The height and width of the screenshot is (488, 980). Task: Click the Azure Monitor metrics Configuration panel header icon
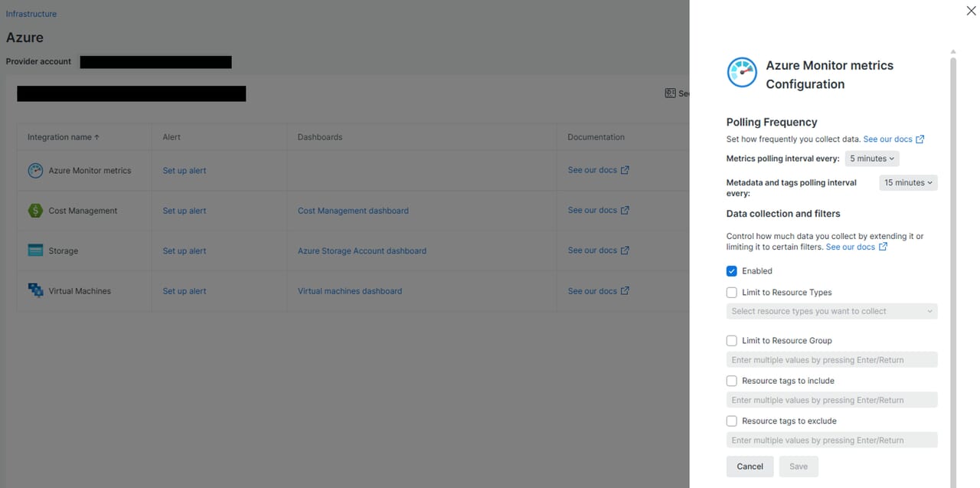742,73
